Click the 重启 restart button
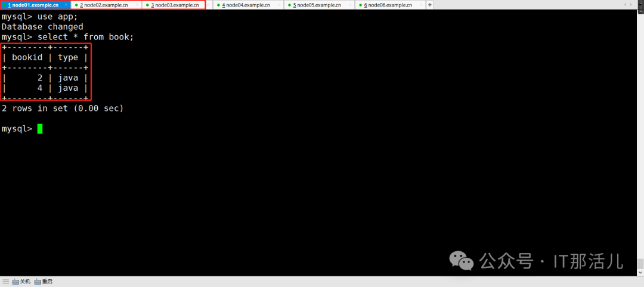 click(x=43, y=282)
